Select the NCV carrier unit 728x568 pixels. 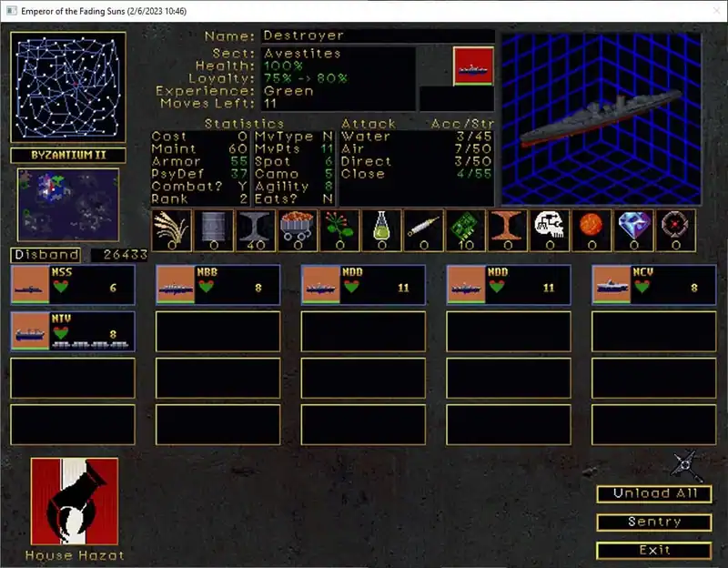coord(654,285)
